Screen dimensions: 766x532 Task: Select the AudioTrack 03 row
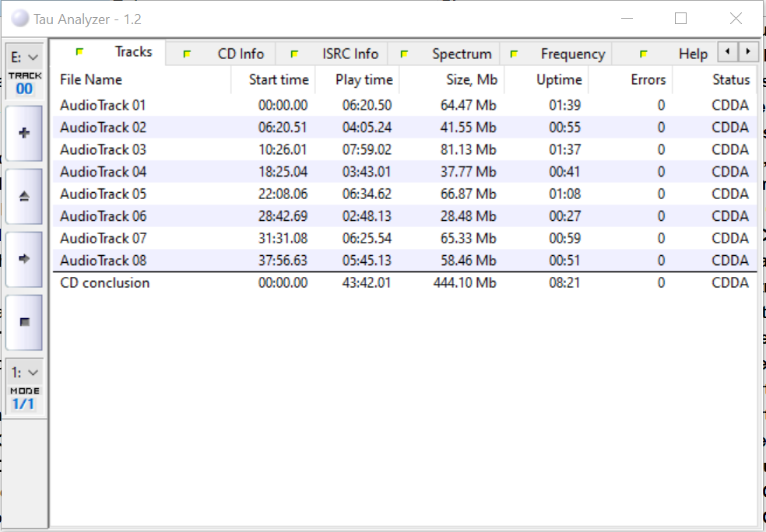pyautogui.click(x=103, y=149)
